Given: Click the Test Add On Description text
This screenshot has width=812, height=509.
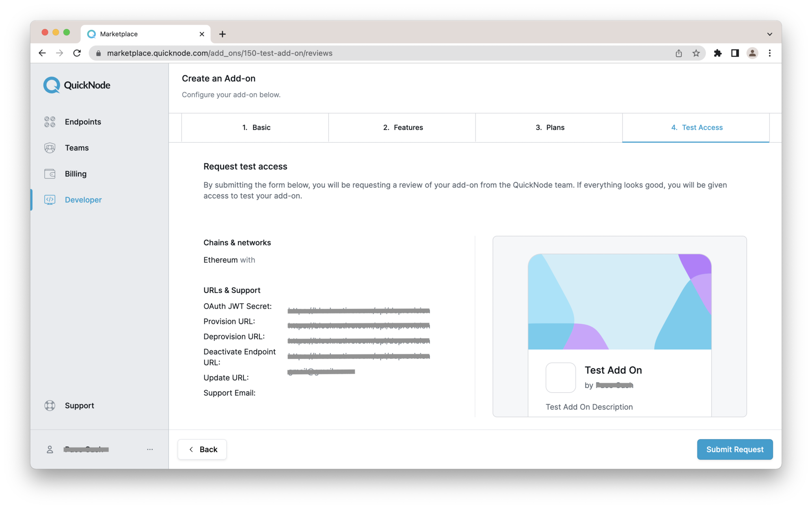Looking at the screenshot, I should click(589, 407).
